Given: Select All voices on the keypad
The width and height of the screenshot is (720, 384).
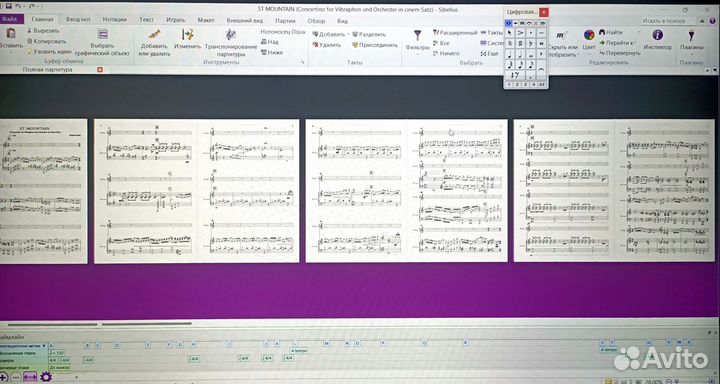Looking at the screenshot, I should tap(542, 85).
